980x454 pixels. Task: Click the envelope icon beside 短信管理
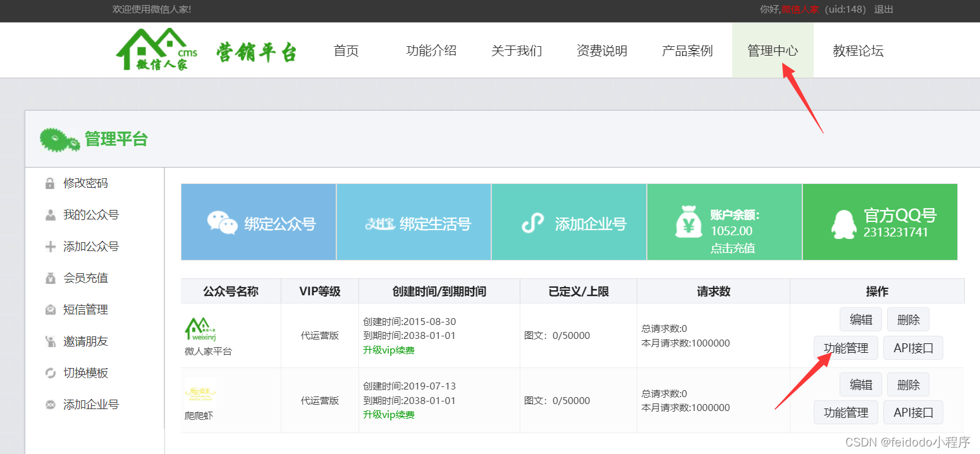pyautogui.click(x=51, y=310)
